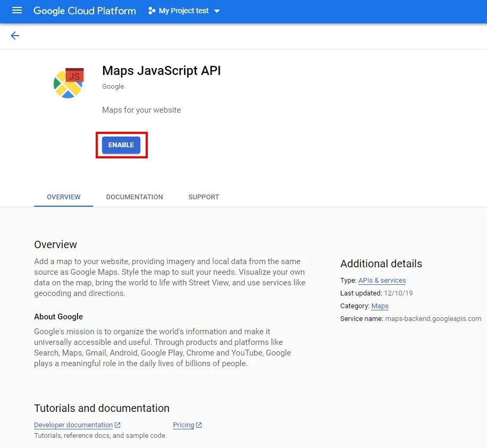
Task: Click external-link icon beside Pricing
Action: tap(199, 425)
